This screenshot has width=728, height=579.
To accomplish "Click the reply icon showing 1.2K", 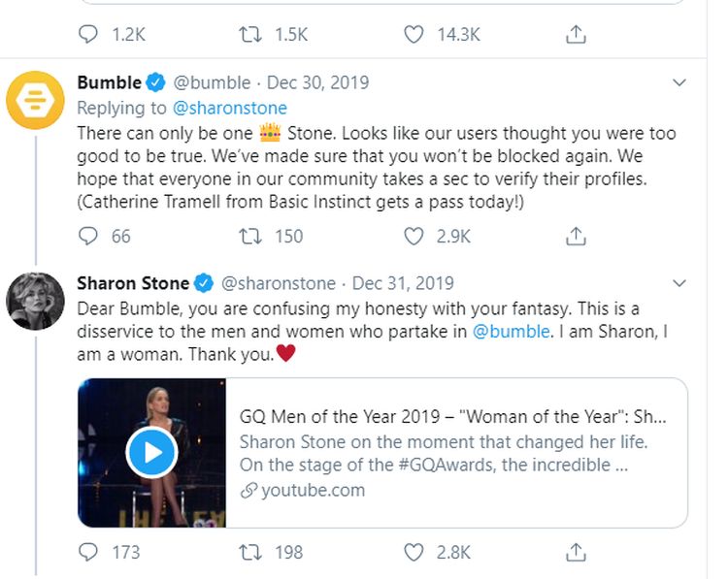I will point(88,34).
